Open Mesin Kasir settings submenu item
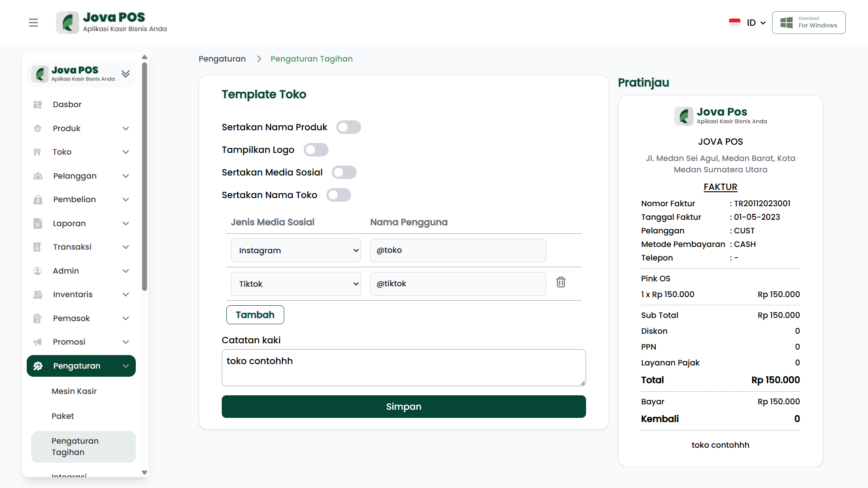The image size is (868, 488). click(x=74, y=391)
